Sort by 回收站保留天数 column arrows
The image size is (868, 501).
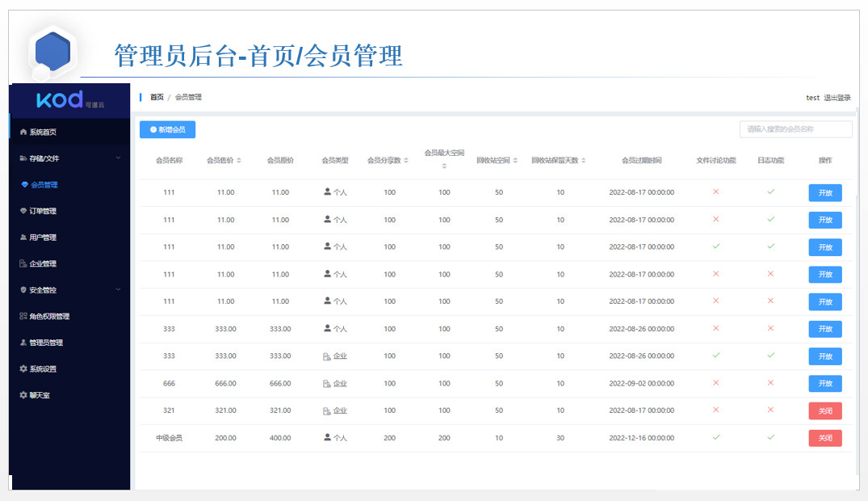tap(584, 161)
